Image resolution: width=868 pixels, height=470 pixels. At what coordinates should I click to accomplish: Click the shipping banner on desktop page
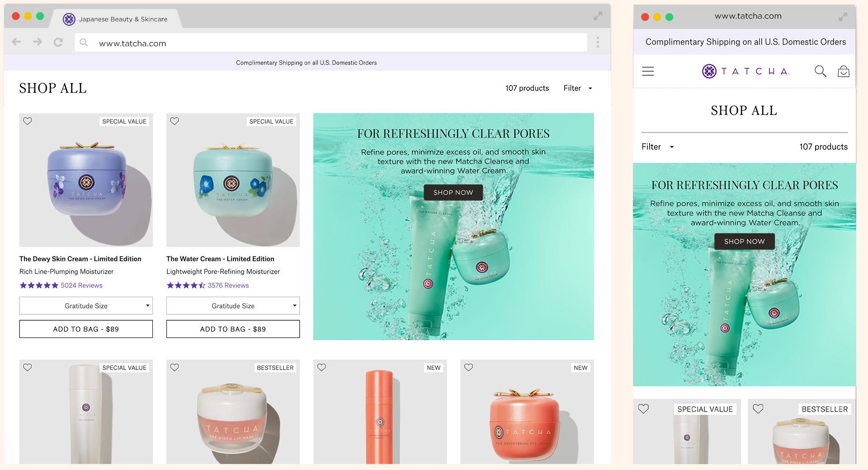tap(307, 63)
